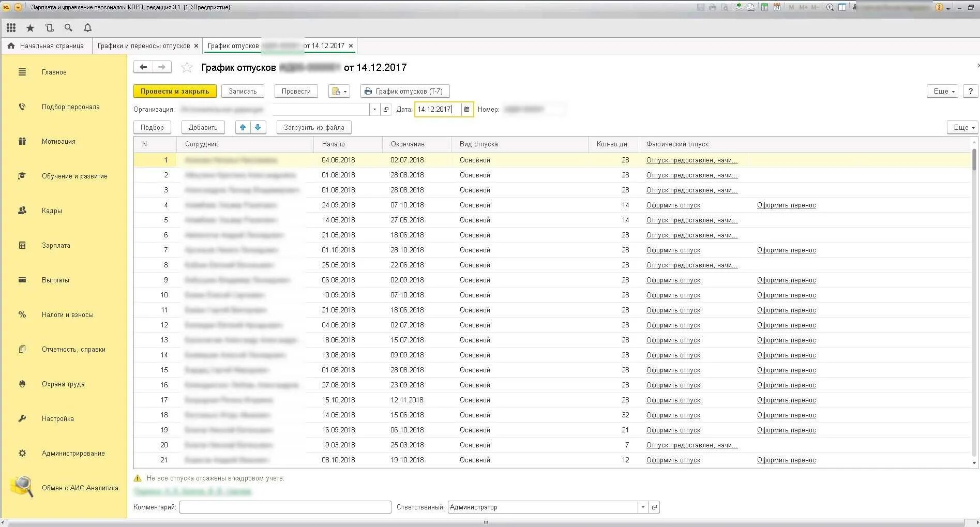
Task: Click the Дата input field
Action: (x=438, y=109)
